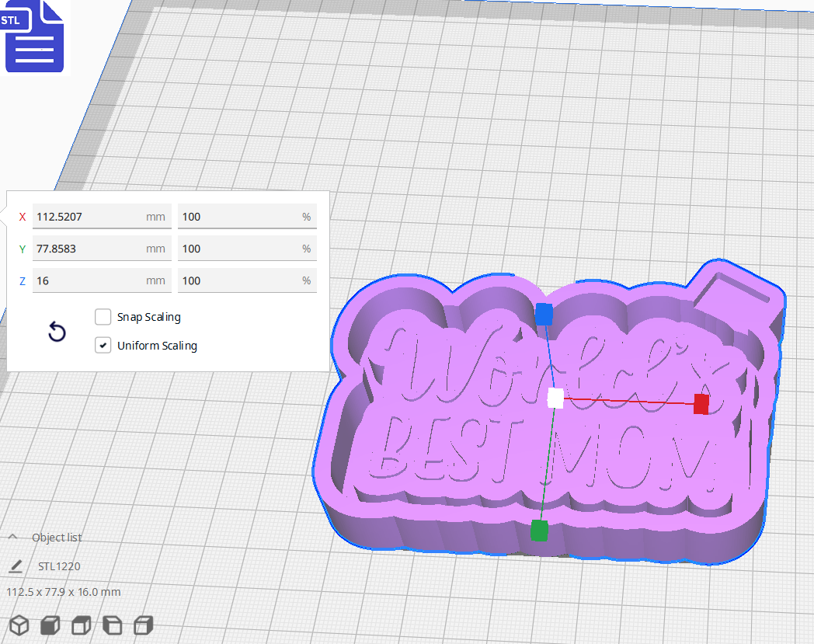Select the 3D perspective view icon
Image resolution: width=814 pixels, height=644 pixels.
(19, 625)
